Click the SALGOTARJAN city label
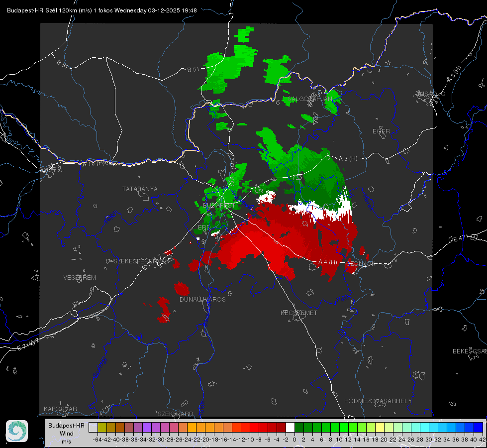The height and width of the screenshot is (448, 487). tap(310, 99)
